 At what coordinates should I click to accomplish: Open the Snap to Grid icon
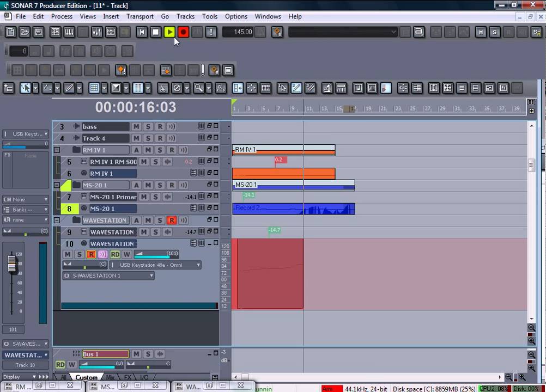(x=94, y=88)
